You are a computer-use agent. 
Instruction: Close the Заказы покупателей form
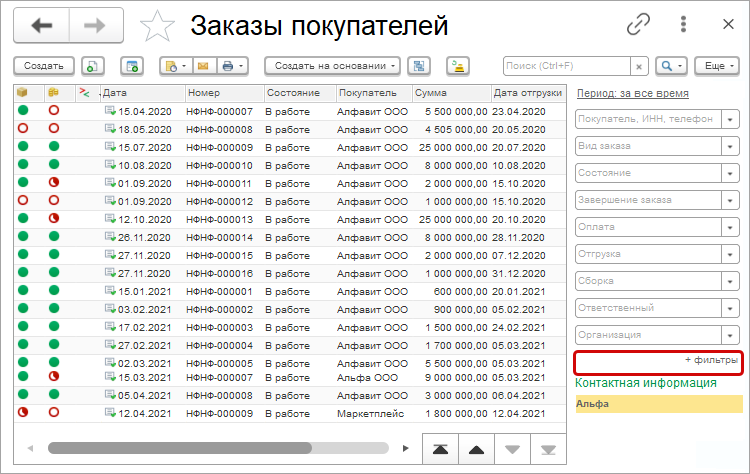(728, 24)
